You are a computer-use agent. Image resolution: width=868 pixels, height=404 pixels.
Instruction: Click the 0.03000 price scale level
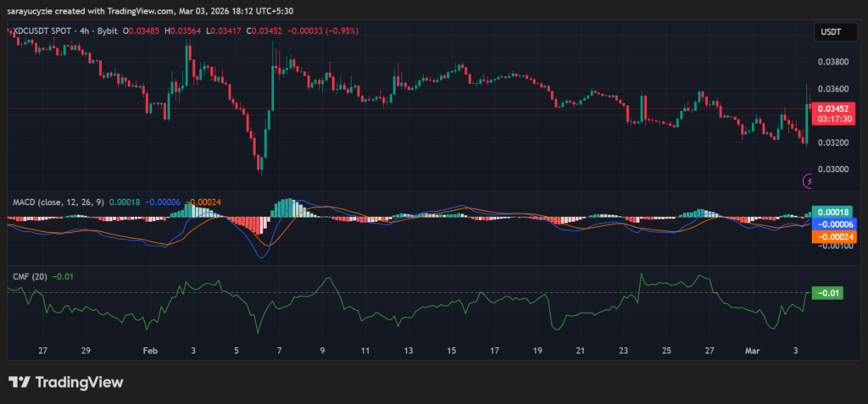click(831, 169)
